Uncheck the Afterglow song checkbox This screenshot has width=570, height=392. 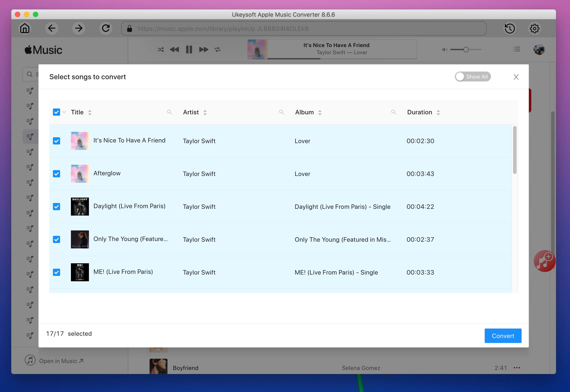point(56,174)
